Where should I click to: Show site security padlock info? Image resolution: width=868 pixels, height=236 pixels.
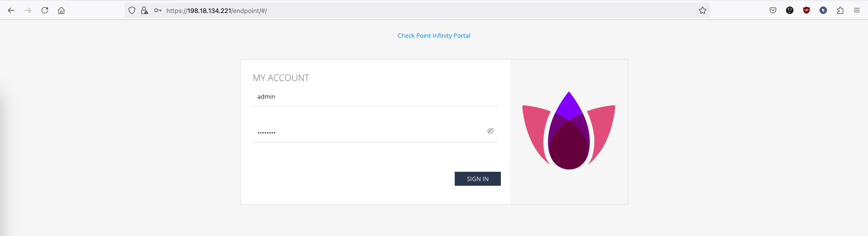(x=144, y=10)
